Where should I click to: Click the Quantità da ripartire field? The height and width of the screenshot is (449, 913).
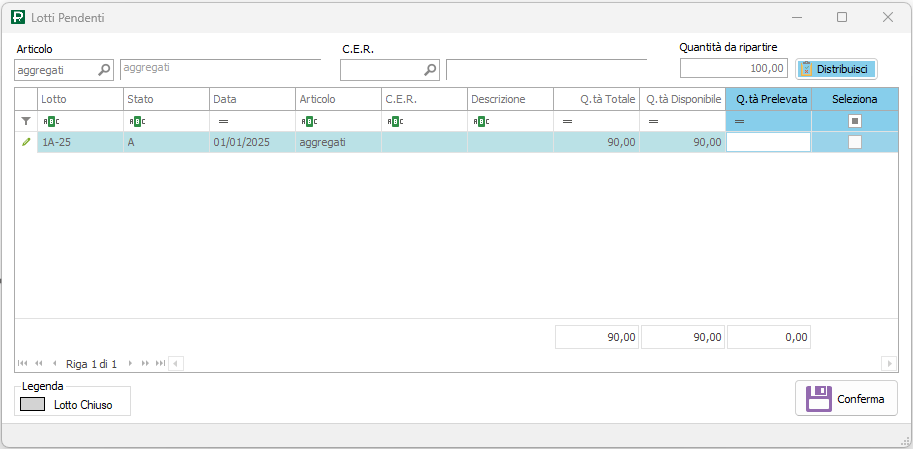pyautogui.click(x=733, y=68)
